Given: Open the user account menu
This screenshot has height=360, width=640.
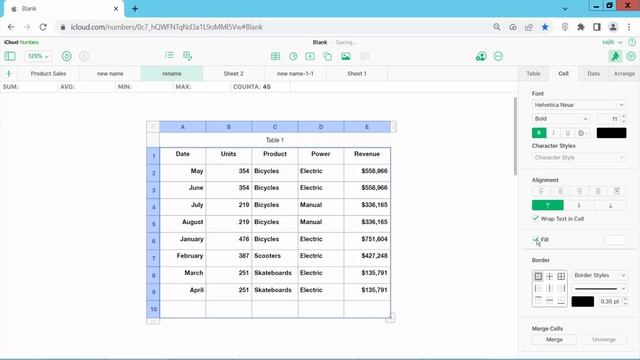Looking at the screenshot, I should pyautogui.click(x=612, y=42).
